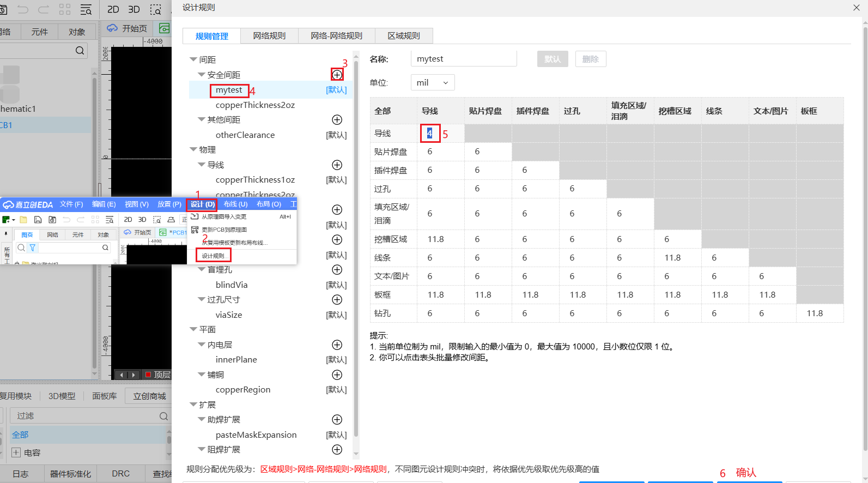
Task: Select 全部 in the bottom library list
Action: (x=87, y=434)
